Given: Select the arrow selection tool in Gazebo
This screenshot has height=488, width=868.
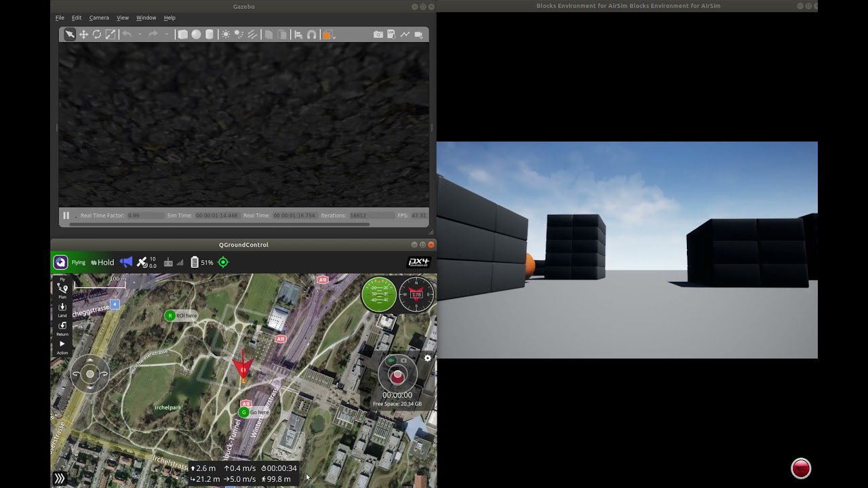Looking at the screenshot, I should pos(70,35).
